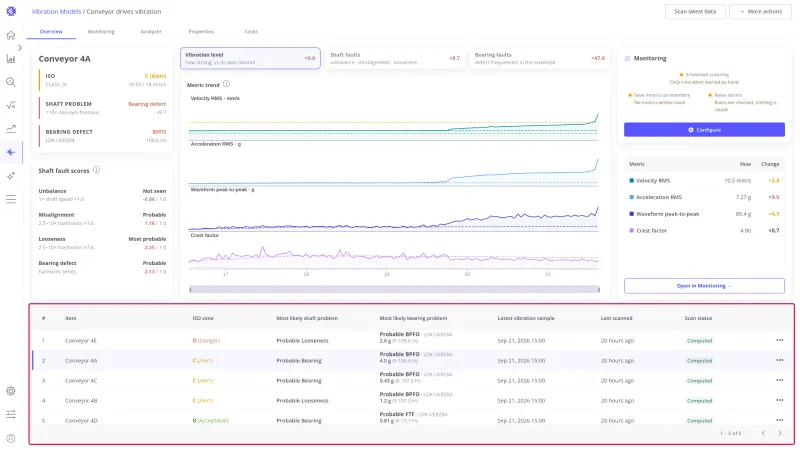Click the ISO row in Conveyor 4A card
800x450 pixels.
pyautogui.click(x=103, y=80)
